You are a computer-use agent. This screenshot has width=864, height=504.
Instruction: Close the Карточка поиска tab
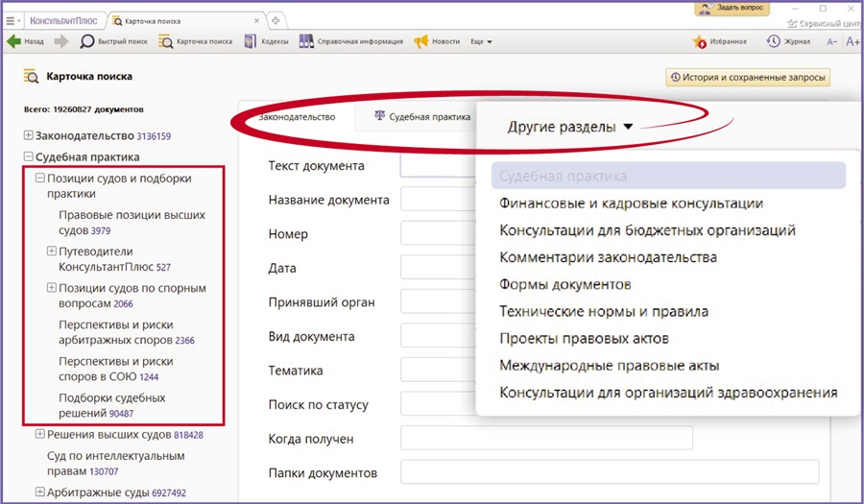click(x=256, y=21)
